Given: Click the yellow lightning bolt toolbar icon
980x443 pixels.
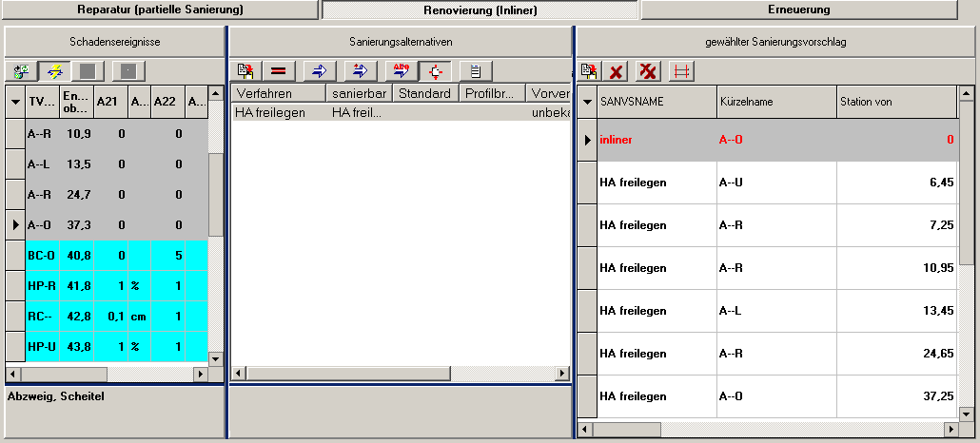Looking at the screenshot, I should point(55,70).
